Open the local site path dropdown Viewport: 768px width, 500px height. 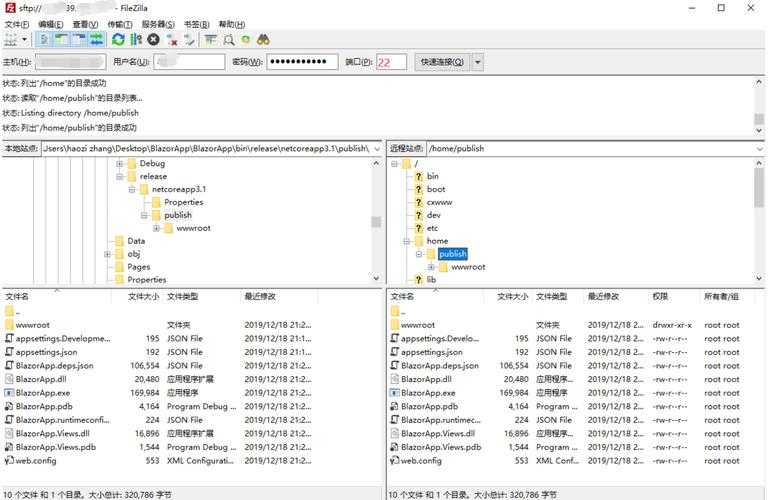[377, 148]
